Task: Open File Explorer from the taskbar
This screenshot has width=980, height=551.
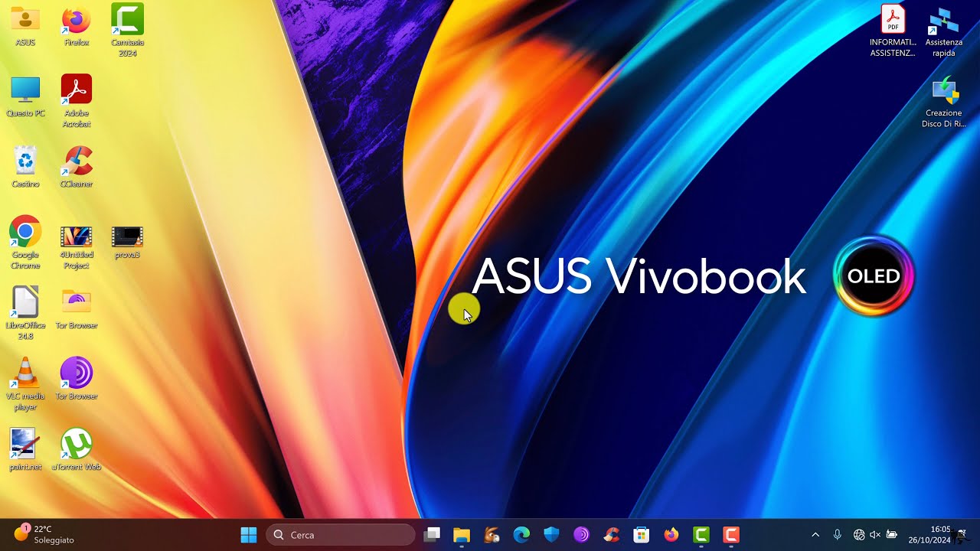Action: point(461,535)
